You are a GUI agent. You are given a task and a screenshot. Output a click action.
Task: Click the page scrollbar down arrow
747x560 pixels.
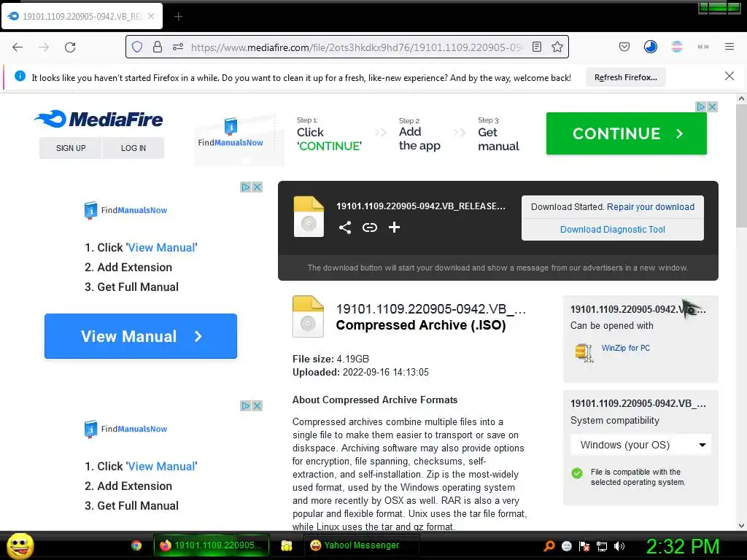(x=741, y=526)
